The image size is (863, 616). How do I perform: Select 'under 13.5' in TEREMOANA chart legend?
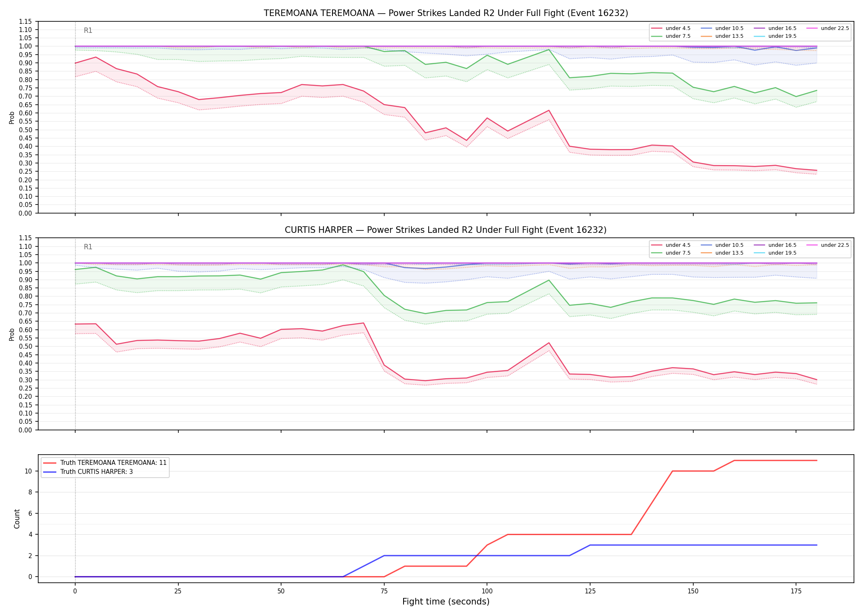pyautogui.click(x=722, y=36)
